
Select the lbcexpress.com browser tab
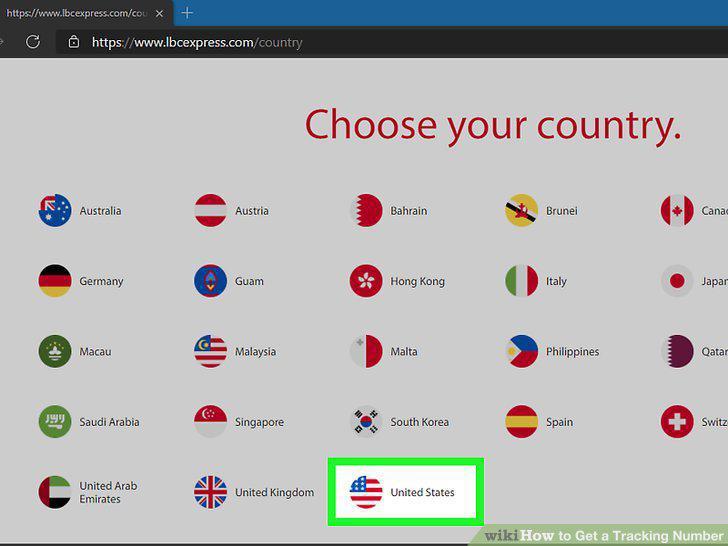pos(86,13)
